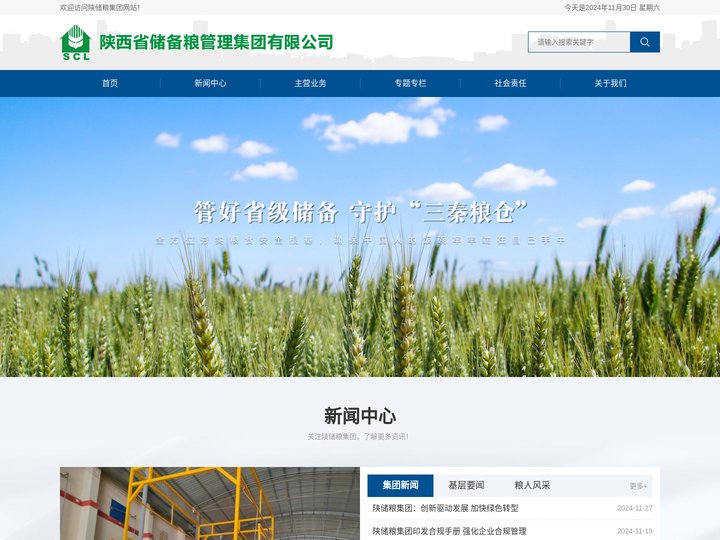Viewport: 720px width, 540px height.
Task: Click the date text 2024-11-27
Action: click(635, 508)
